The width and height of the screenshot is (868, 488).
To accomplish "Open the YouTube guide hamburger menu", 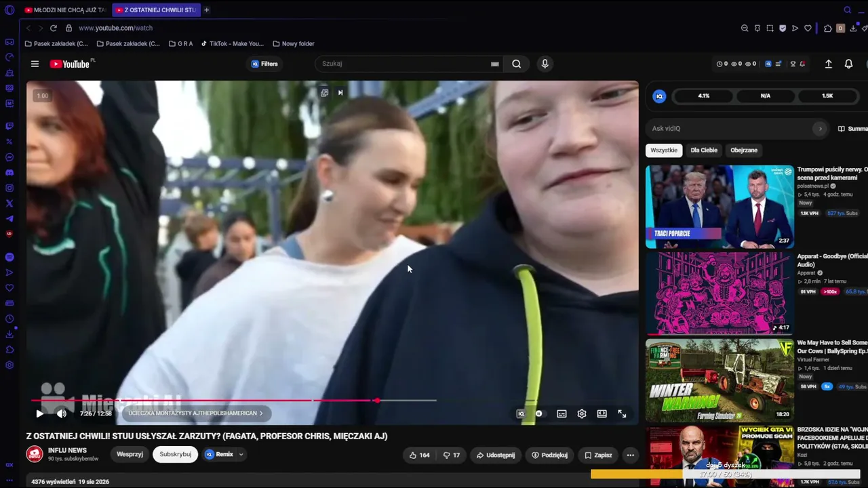I will coord(35,64).
